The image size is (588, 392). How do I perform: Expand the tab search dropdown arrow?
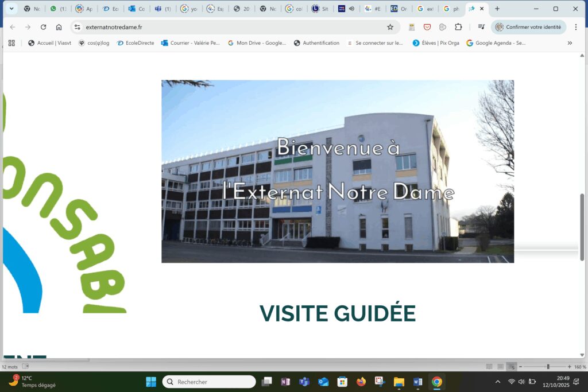click(x=11, y=9)
